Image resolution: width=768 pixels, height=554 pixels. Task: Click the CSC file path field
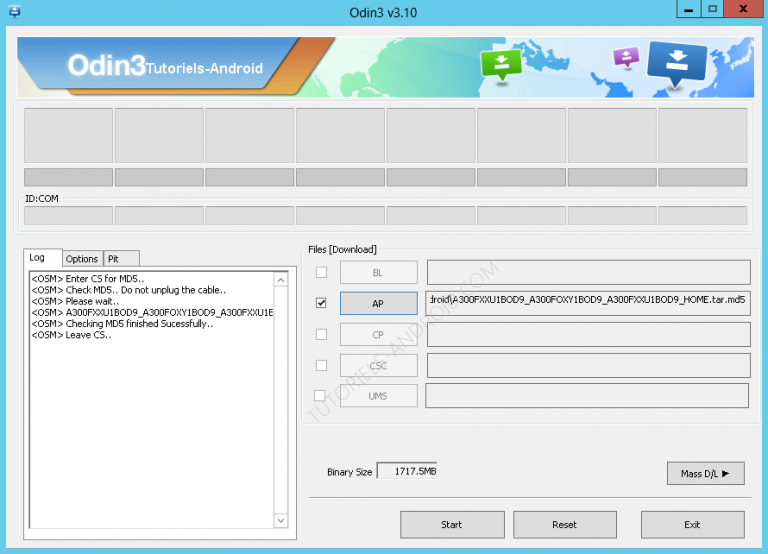click(589, 365)
